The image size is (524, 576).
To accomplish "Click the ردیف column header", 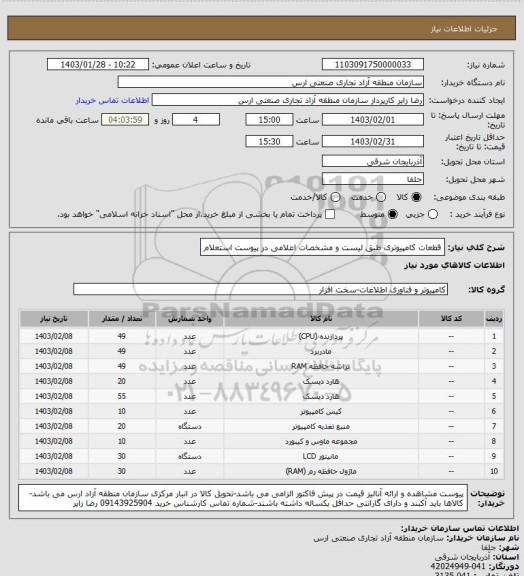I will (494, 318).
